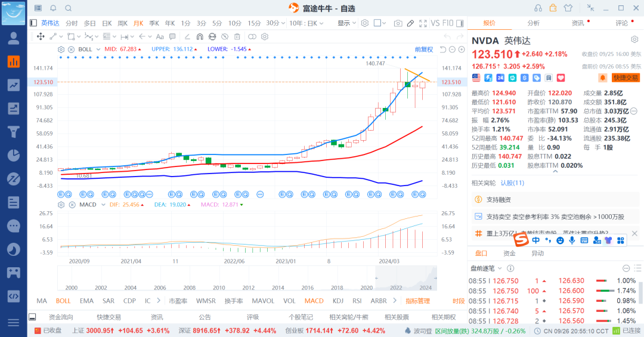The height and width of the screenshot is (337, 644).
Task: Open BOLL indicator settings gear
Action: tap(61, 50)
